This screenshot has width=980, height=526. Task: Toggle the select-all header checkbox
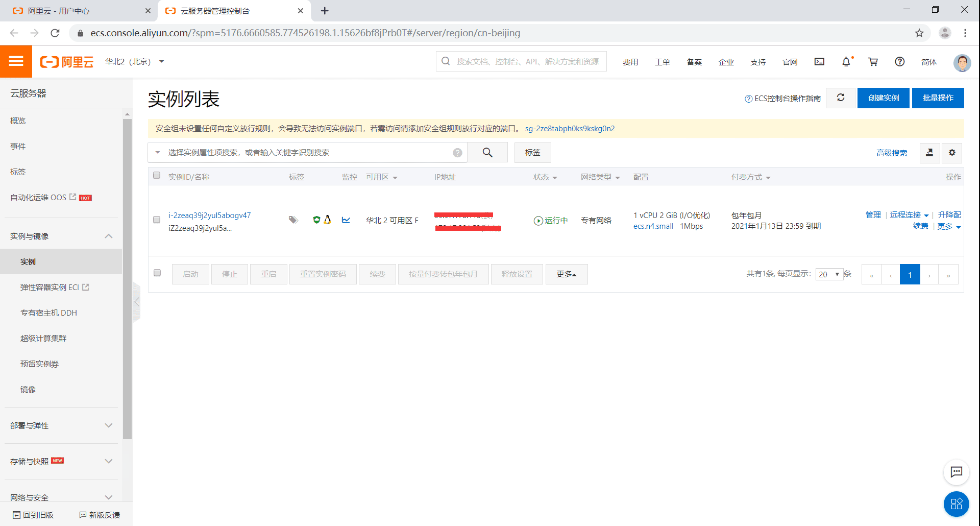pyautogui.click(x=157, y=176)
